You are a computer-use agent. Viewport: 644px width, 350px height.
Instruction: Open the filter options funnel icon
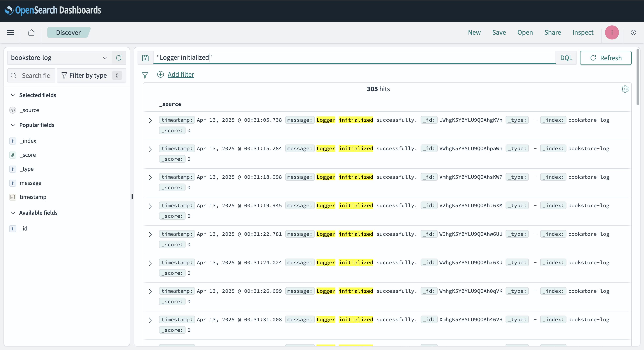coord(145,75)
